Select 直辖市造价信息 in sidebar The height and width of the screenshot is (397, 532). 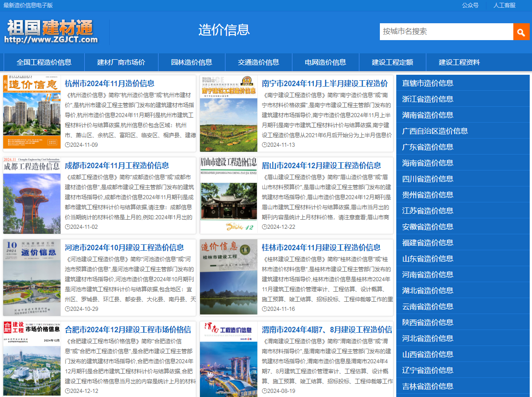click(x=463, y=83)
